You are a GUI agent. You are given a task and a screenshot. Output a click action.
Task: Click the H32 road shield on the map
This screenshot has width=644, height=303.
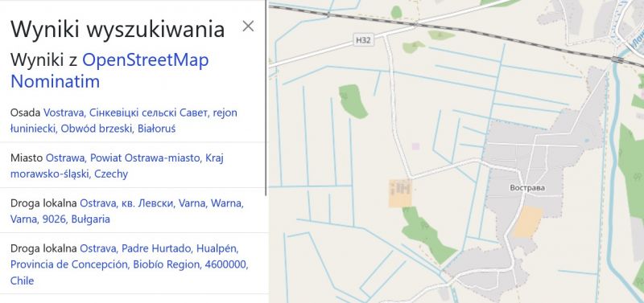pyautogui.click(x=364, y=40)
